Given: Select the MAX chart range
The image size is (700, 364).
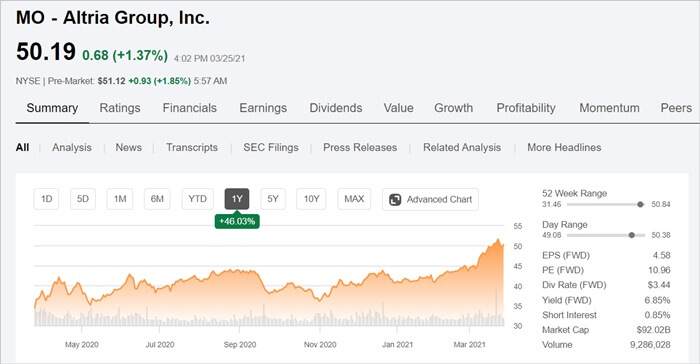Looking at the screenshot, I should click(354, 199).
